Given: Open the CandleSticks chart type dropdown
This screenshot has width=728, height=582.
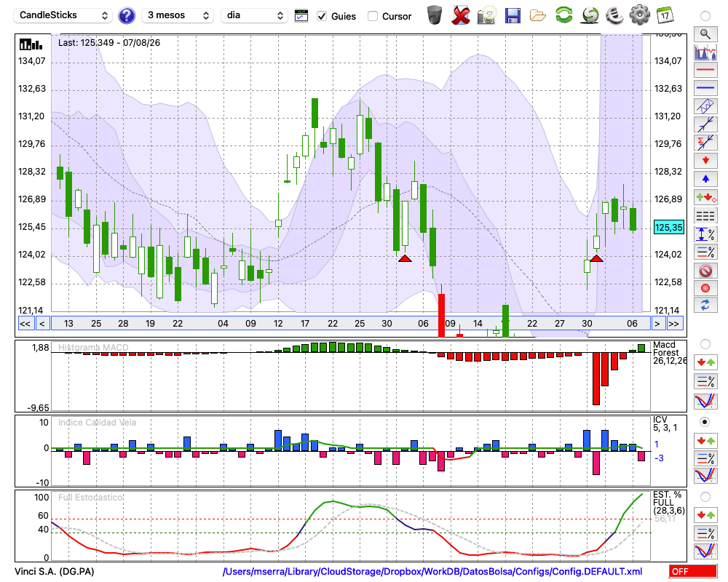Looking at the screenshot, I should 63,15.
